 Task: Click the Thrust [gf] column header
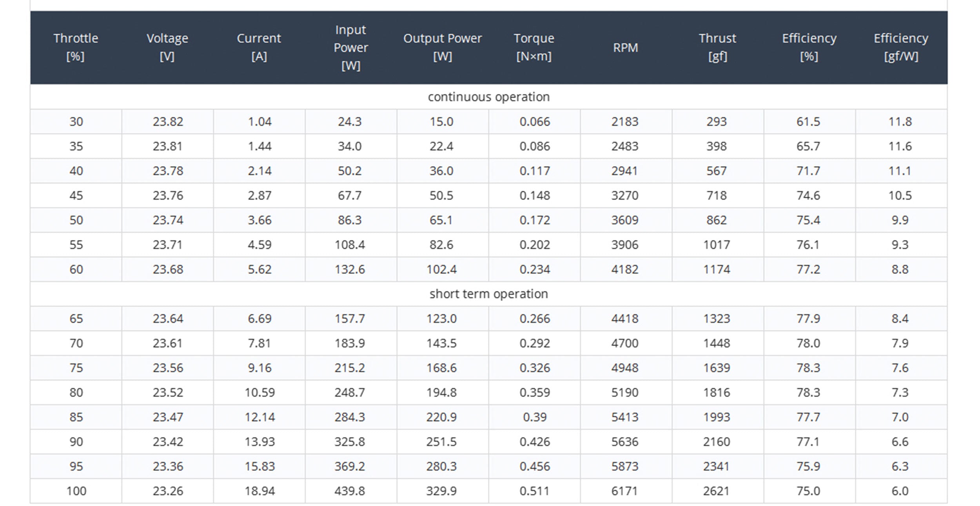tap(717, 47)
